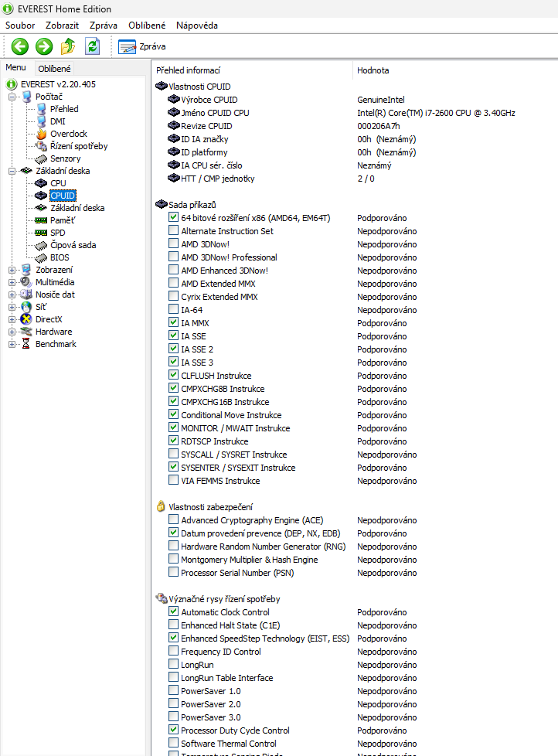Open the Overclock flame icon
558x756 pixels.
(42, 134)
